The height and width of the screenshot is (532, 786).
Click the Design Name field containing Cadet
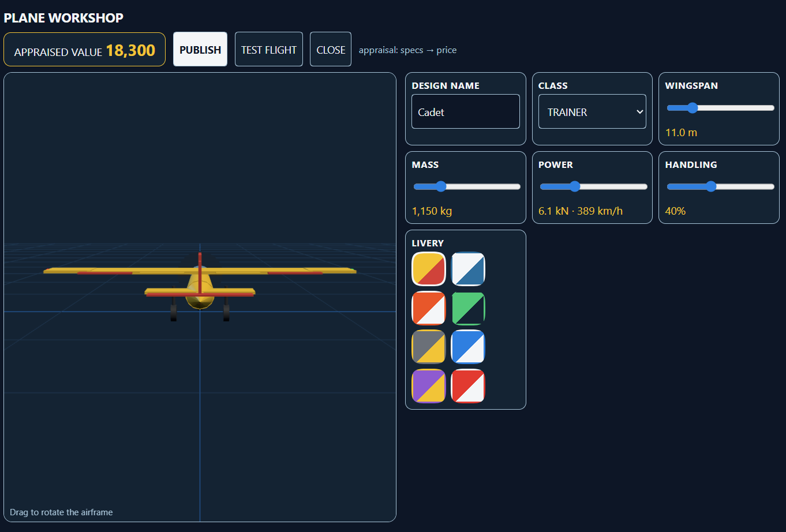click(x=466, y=111)
